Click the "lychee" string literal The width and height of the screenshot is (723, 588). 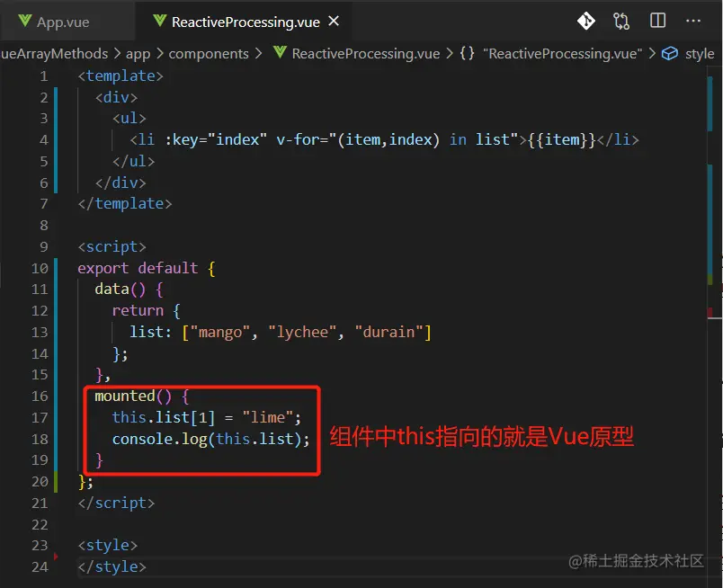(302, 332)
